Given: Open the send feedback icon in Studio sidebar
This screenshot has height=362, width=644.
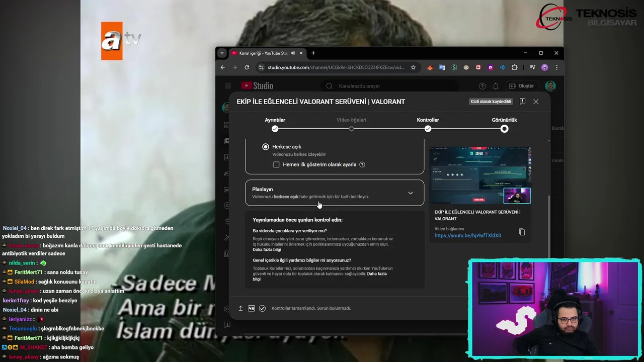Looking at the screenshot, I should click(x=227, y=325).
